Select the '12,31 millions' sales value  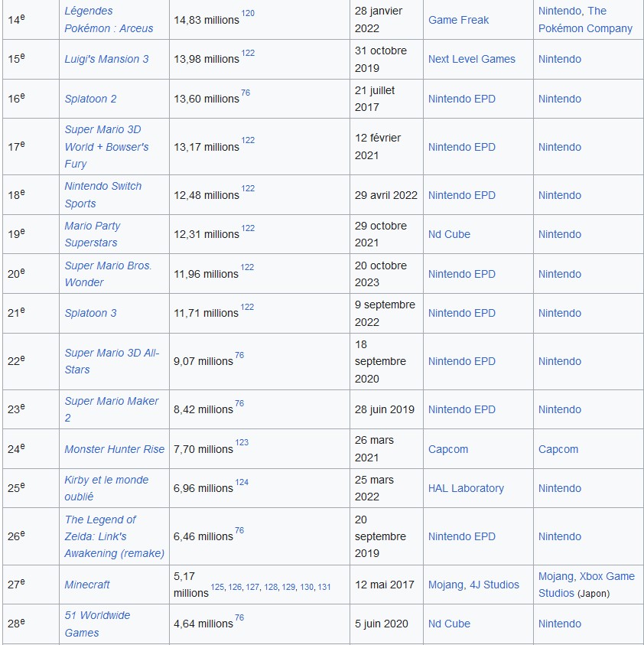point(207,234)
